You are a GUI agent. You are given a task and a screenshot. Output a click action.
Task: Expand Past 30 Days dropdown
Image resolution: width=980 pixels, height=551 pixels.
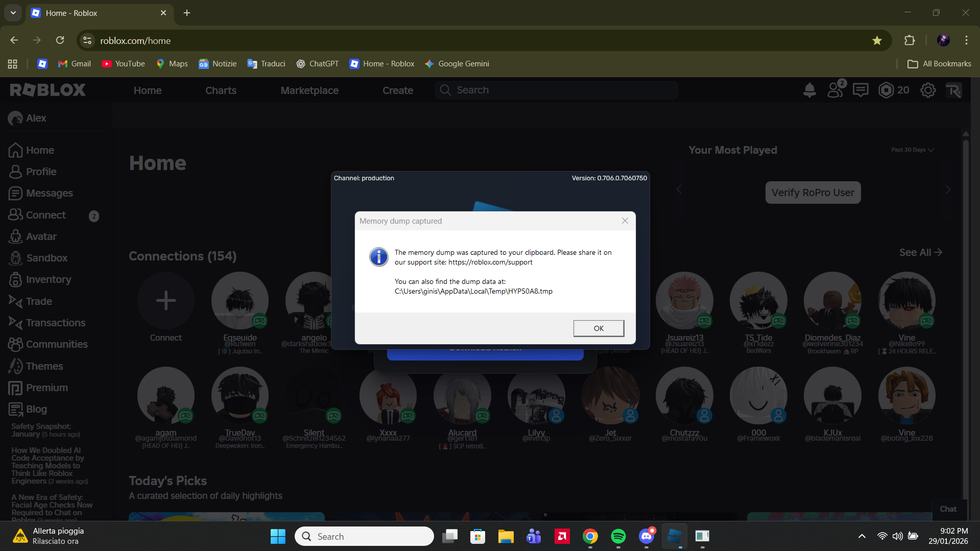[913, 150]
